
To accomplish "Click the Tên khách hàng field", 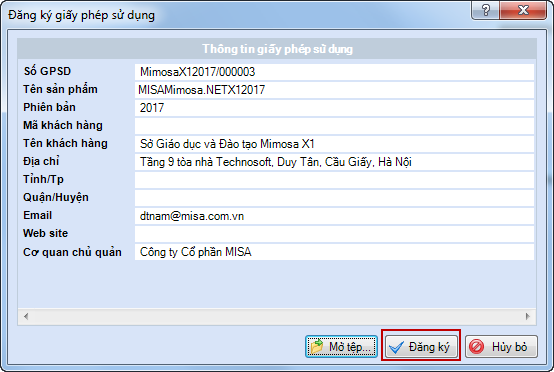I will tap(334, 144).
